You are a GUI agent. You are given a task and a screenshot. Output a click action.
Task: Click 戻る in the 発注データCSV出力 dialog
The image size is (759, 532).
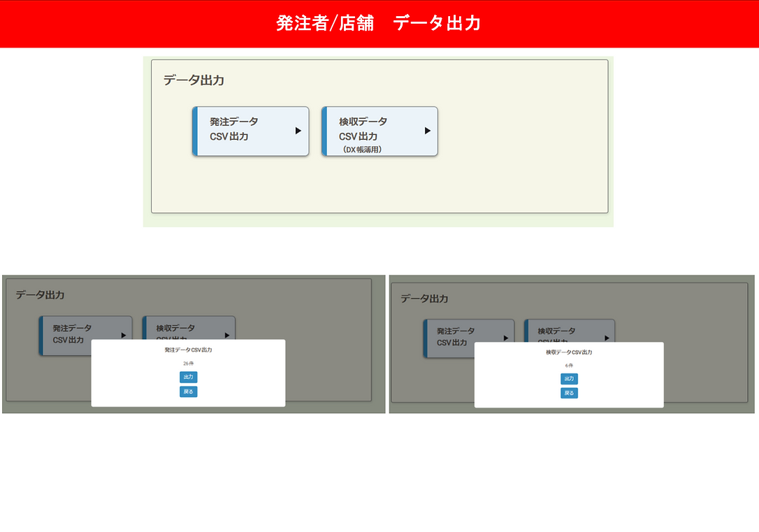point(188,391)
